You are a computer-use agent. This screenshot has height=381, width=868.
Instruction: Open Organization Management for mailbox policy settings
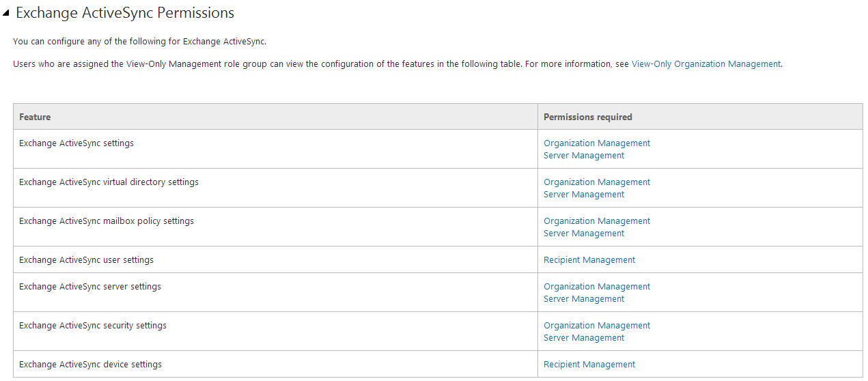(597, 221)
